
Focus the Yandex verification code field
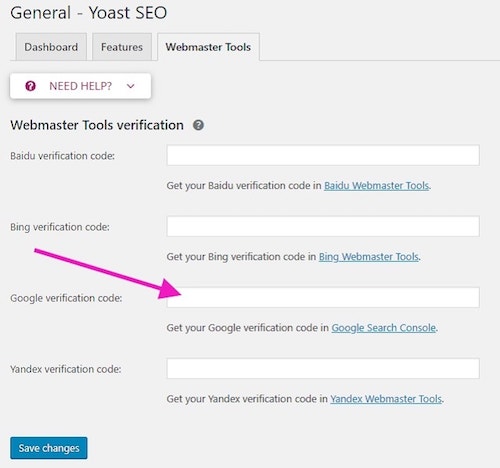(323, 368)
